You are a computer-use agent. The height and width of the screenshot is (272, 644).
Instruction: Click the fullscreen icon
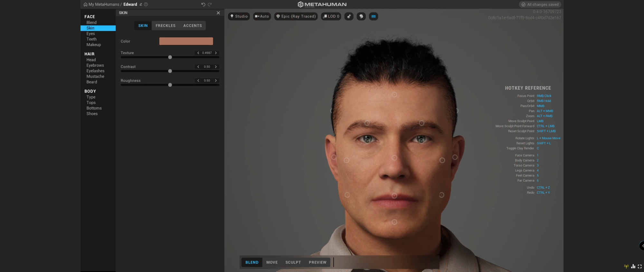(640, 266)
